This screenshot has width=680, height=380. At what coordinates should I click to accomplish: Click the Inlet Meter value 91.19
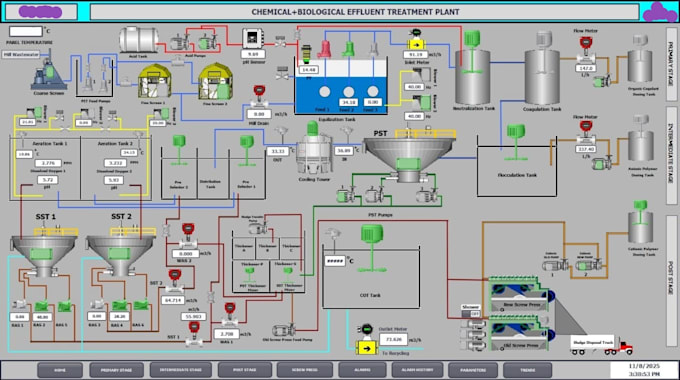(x=415, y=55)
